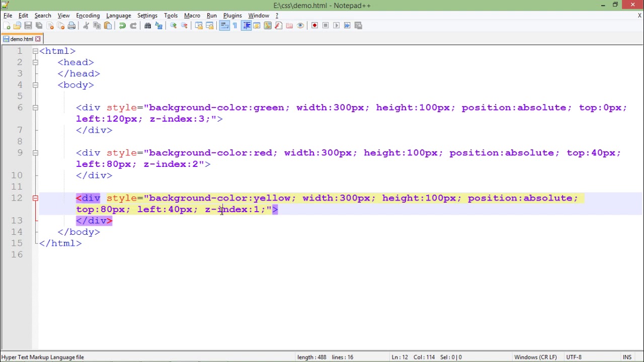Toggle synchronized vertical scrolling
This screenshot has width=644, height=362.
tap(199, 26)
